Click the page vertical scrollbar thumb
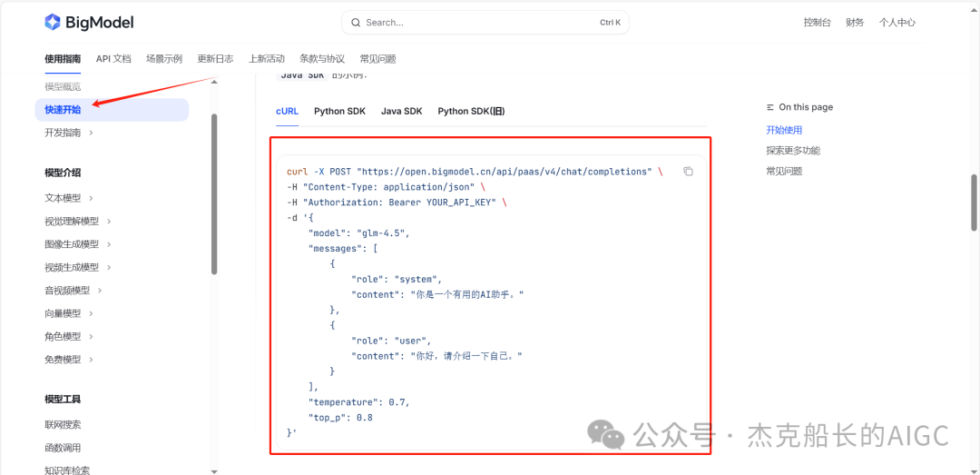 (975, 203)
